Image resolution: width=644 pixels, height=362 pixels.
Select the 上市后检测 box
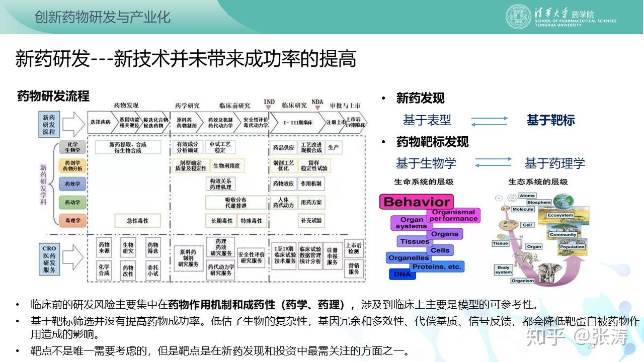(354, 248)
